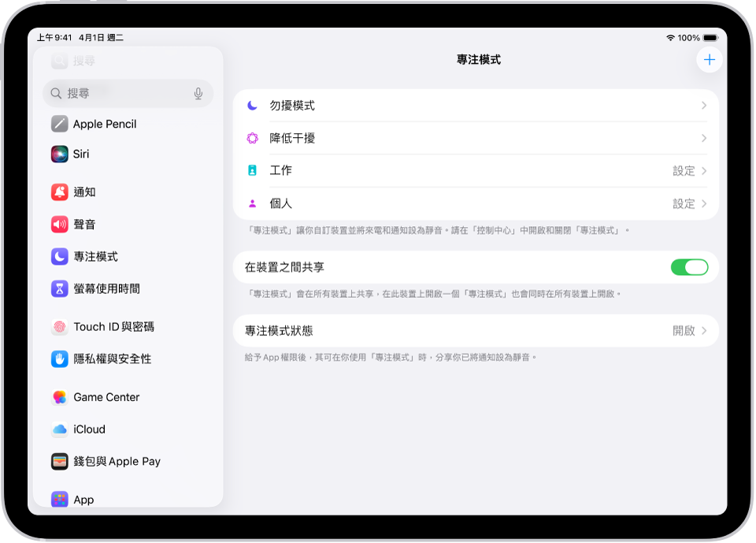Open Game Center in sidebar
The image size is (756, 543).
tap(128, 397)
